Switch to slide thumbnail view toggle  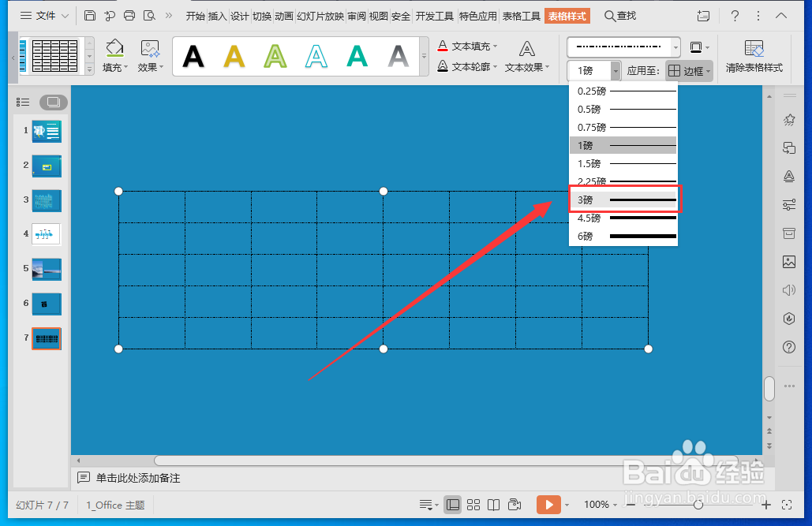pyautogui.click(x=54, y=102)
